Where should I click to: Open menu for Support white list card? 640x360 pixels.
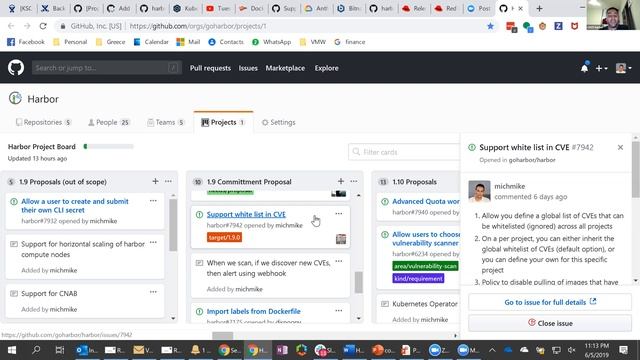click(339, 213)
